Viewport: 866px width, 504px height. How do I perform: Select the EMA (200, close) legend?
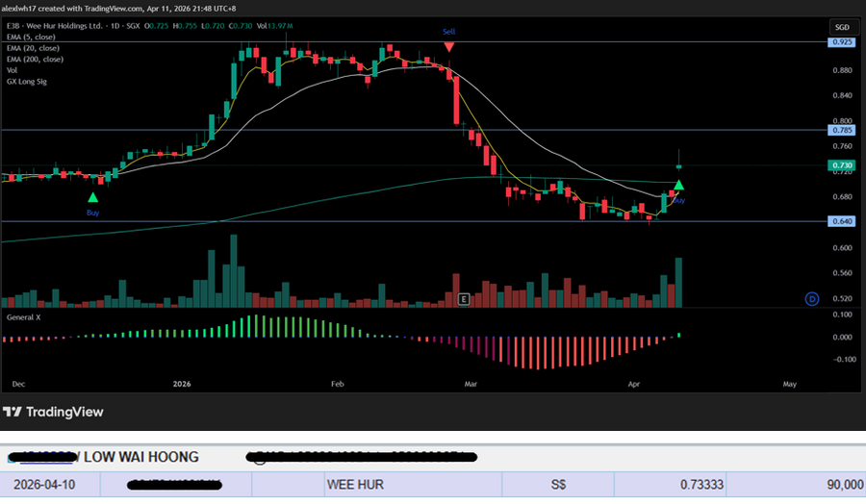pyautogui.click(x=38, y=59)
